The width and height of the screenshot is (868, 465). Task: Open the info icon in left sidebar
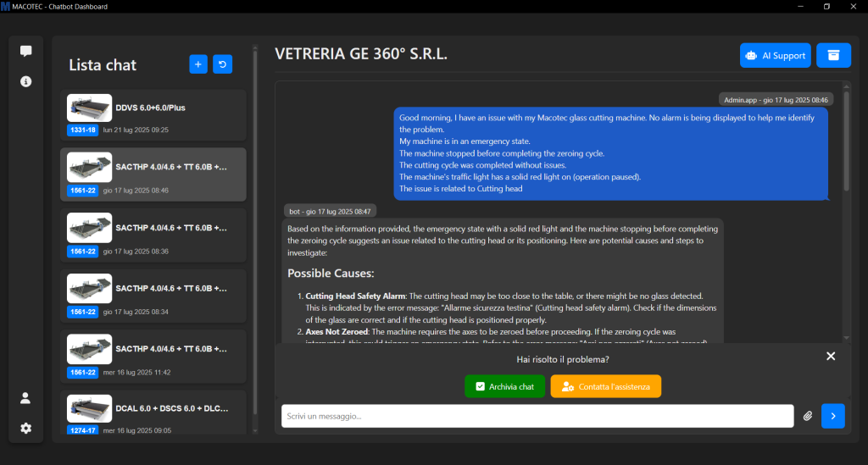point(25,81)
